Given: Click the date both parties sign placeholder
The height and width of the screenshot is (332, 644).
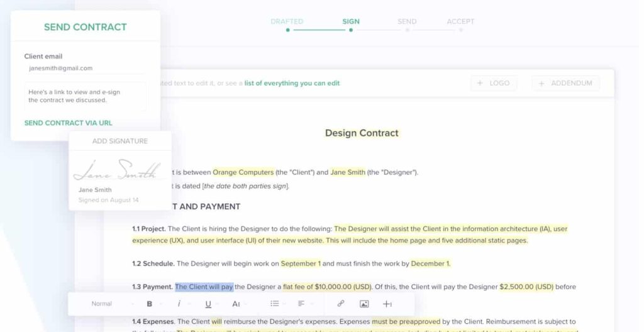Looking at the screenshot, I should (245, 186).
